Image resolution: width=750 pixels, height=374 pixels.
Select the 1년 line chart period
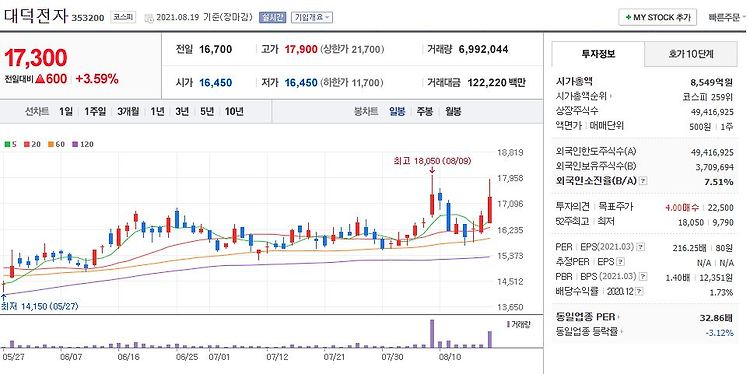[157, 112]
